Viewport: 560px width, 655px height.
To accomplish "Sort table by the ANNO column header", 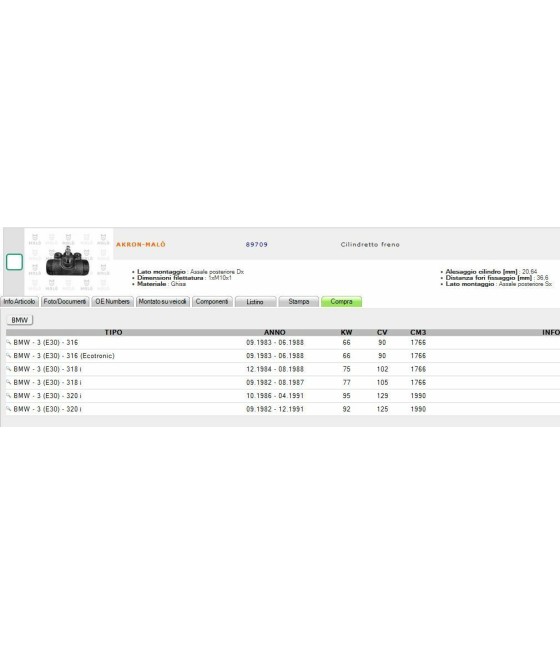I will tap(274, 333).
